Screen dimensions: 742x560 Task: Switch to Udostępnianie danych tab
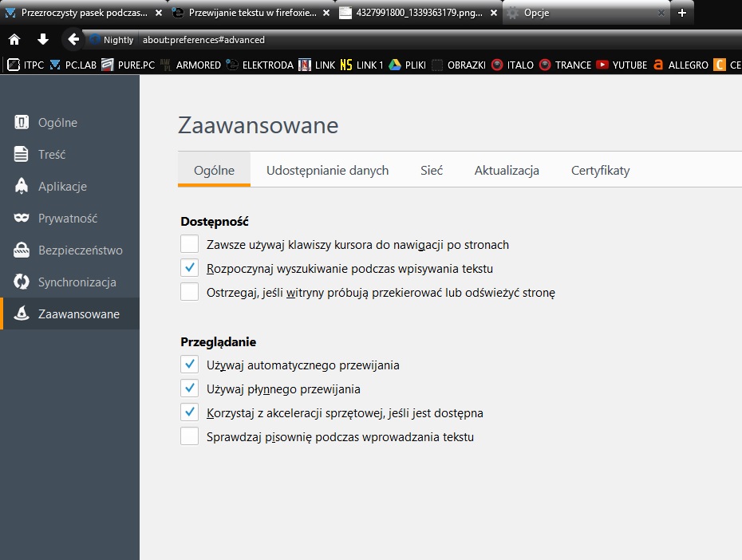pos(327,170)
